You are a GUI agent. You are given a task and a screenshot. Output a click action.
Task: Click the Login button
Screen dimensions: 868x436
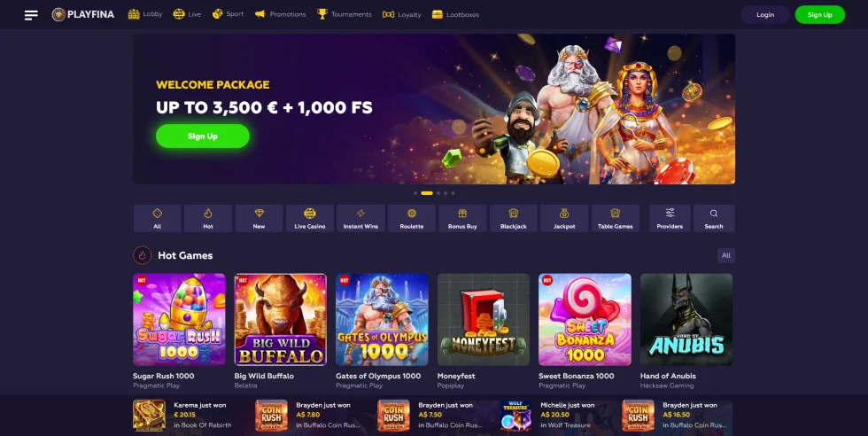765,15
